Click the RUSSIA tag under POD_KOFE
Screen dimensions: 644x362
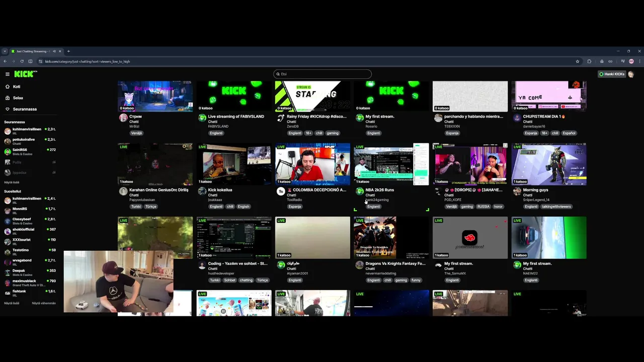tap(484, 207)
